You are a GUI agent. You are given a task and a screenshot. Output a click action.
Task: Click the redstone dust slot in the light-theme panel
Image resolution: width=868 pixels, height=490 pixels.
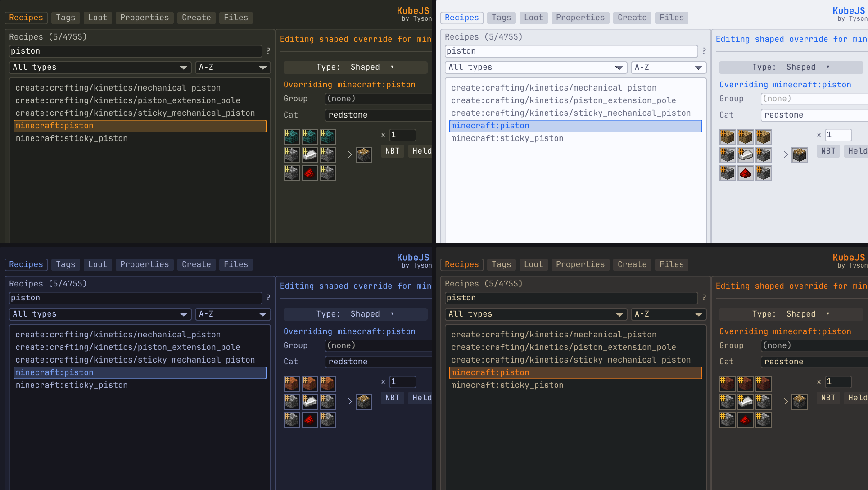[746, 173]
